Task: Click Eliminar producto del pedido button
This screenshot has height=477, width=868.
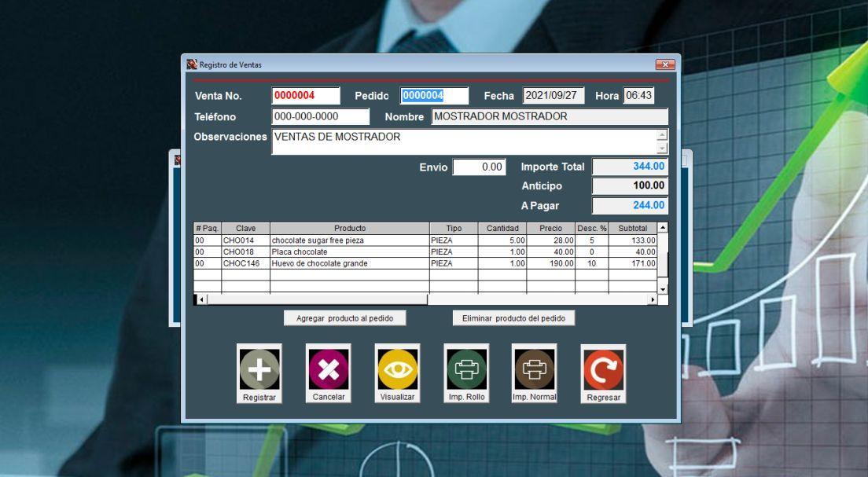Action: [513, 318]
